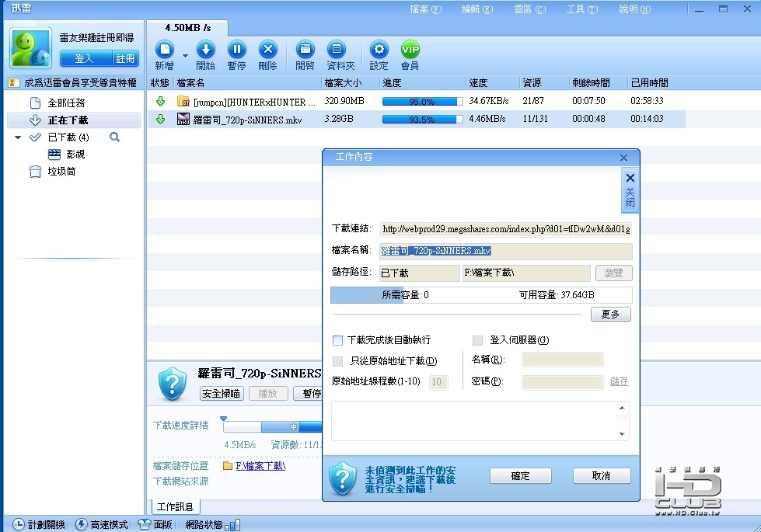Click the mkv file icon of 羅雷司 row
This screenshot has width=761, height=532.
pyautogui.click(x=183, y=119)
